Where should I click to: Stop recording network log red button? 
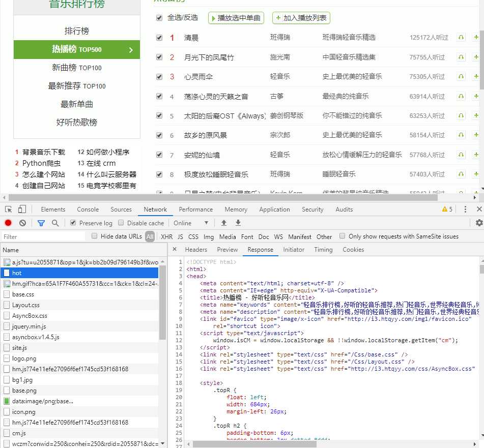point(8,223)
